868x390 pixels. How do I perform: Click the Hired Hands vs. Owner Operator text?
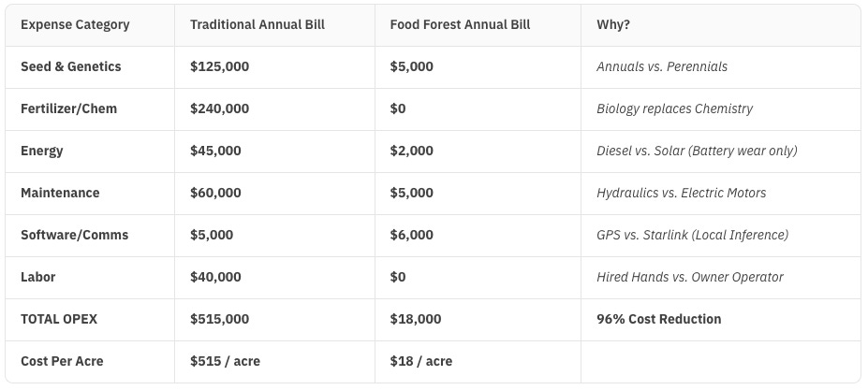[x=689, y=277]
